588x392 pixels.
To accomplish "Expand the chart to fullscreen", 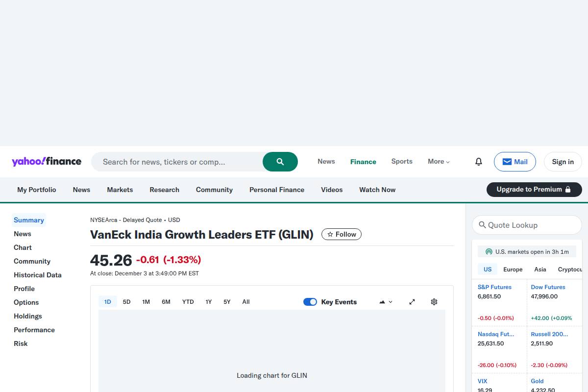I will click(x=412, y=302).
